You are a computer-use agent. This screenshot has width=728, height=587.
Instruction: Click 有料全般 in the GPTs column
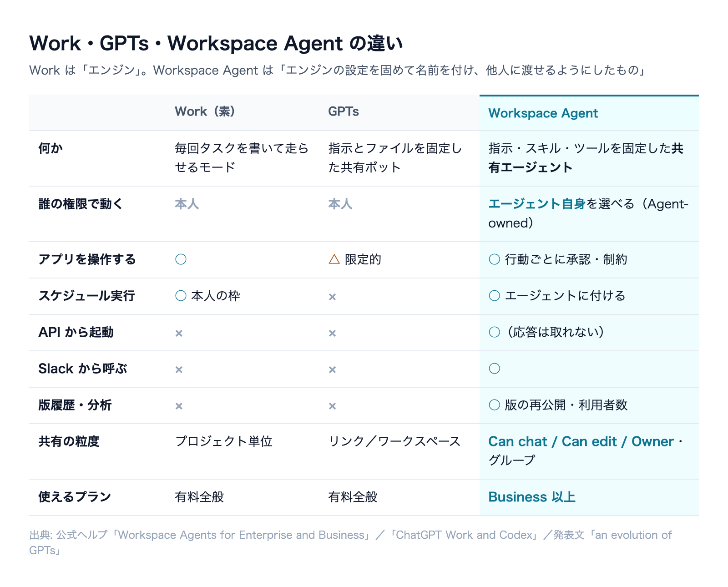pyautogui.click(x=353, y=497)
